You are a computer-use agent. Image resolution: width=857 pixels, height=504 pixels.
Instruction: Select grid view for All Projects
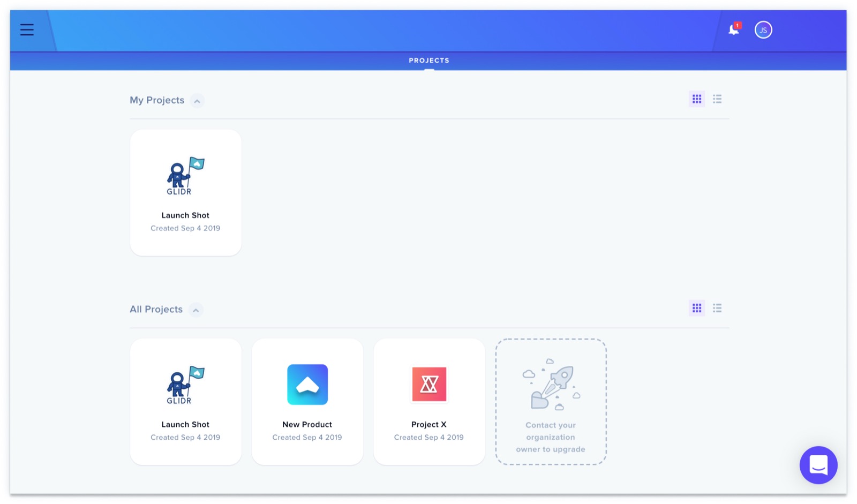tap(697, 308)
